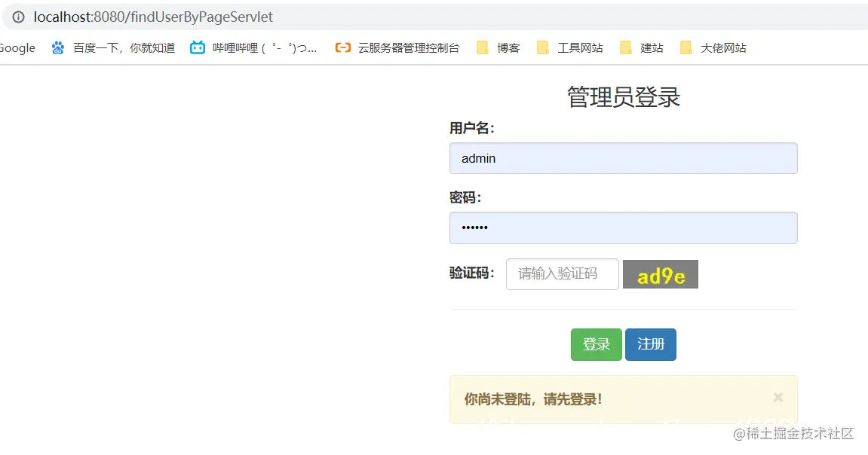Click the cloud server console bookmark icon
The width and height of the screenshot is (868, 455).
(x=343, y=47)
